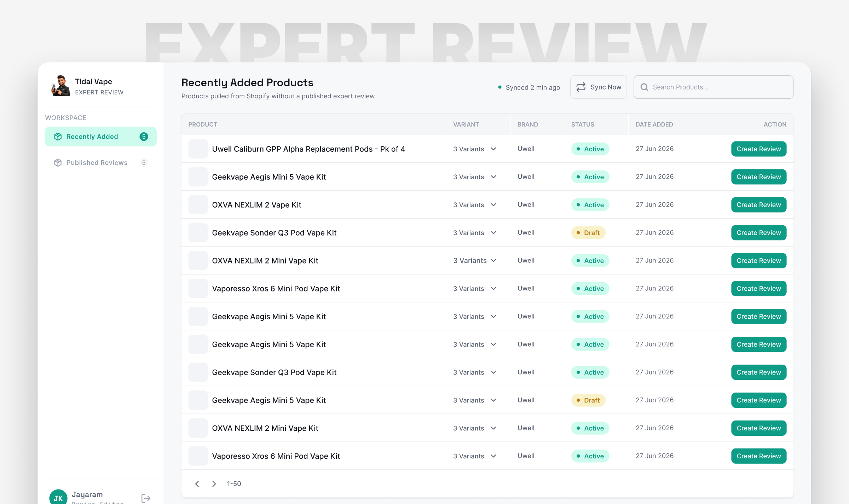This screenshot has width=849, height=504.
Task: Create Review for Uwell Caliburn GPP Alpha Pods
Action: click(x=759, y=149)
